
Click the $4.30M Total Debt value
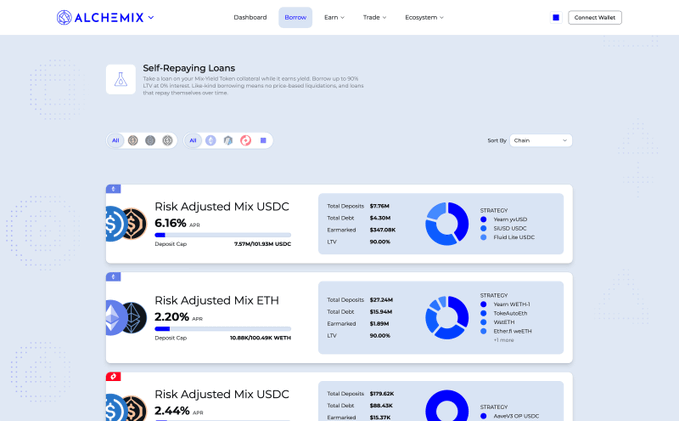click(x=380, y=218)
